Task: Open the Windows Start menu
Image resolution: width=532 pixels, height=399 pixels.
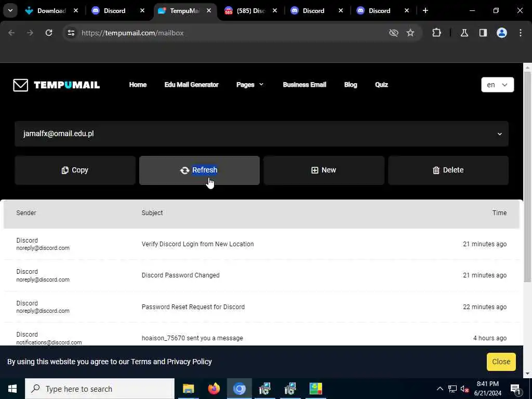Action: [x=12, y=389]
